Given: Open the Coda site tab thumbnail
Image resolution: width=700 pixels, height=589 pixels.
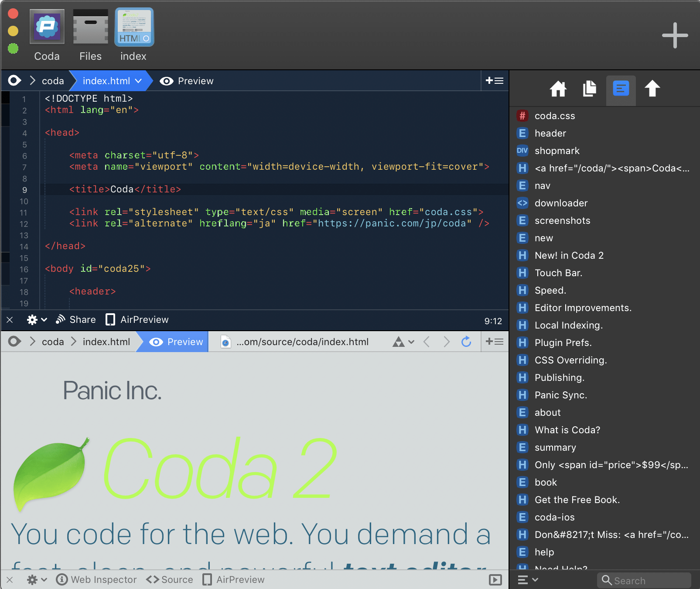Looking at the screenshot, I should [x=47, y=27].
